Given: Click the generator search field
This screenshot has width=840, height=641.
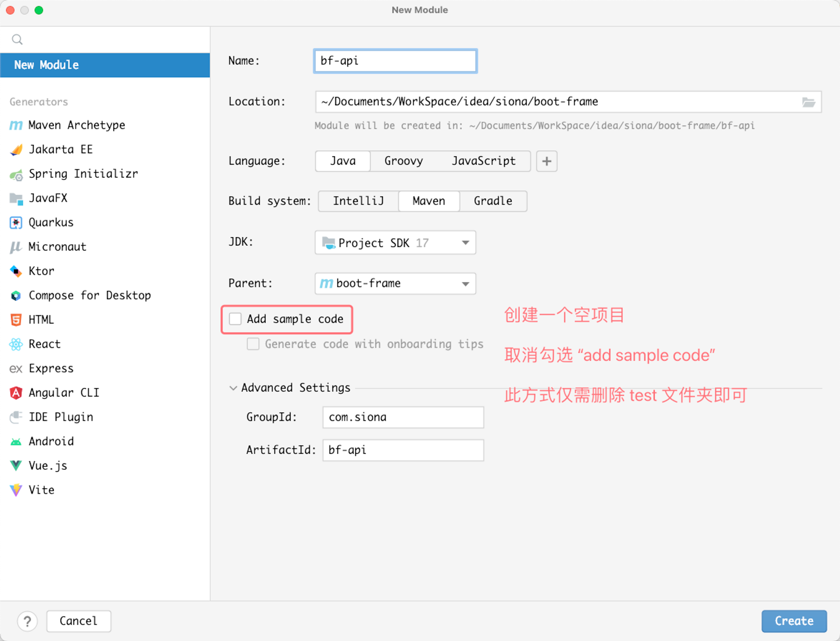Looking at the screenshot, I should click(x=105, y=39).
